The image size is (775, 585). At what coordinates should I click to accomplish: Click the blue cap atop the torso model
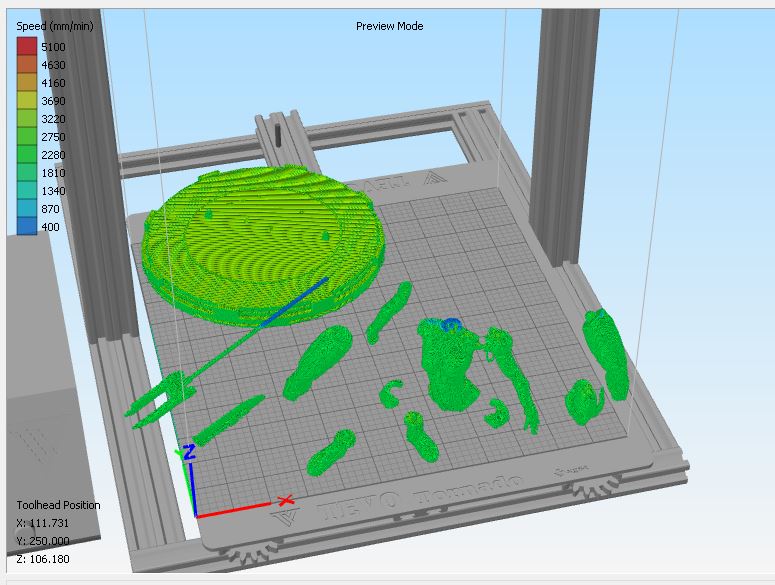click(x=452, y=323)
